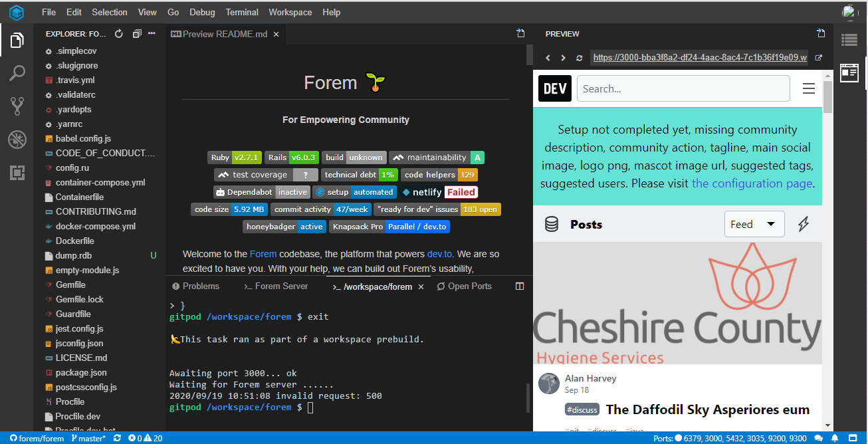The width and height of the screenshot is (868, 444).
Task: Click the user avatar in the top-right corner
Action: point(850,12)
